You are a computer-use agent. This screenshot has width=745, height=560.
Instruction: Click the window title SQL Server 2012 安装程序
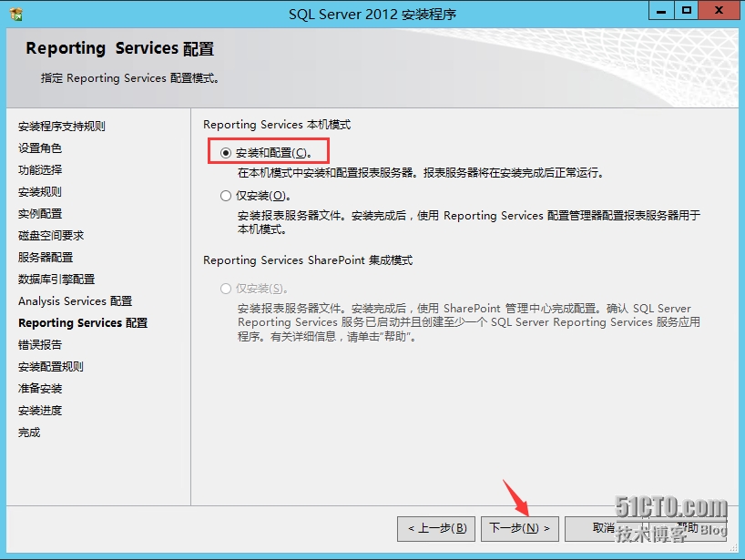click(372, 15)
